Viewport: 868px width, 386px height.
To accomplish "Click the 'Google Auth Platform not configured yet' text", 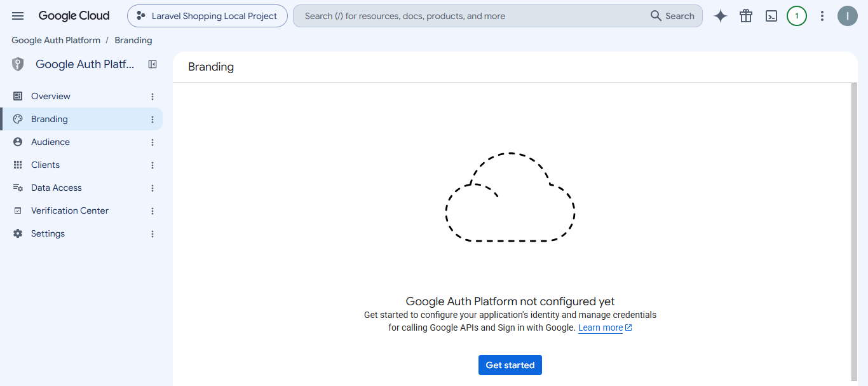I will point(510,301).
